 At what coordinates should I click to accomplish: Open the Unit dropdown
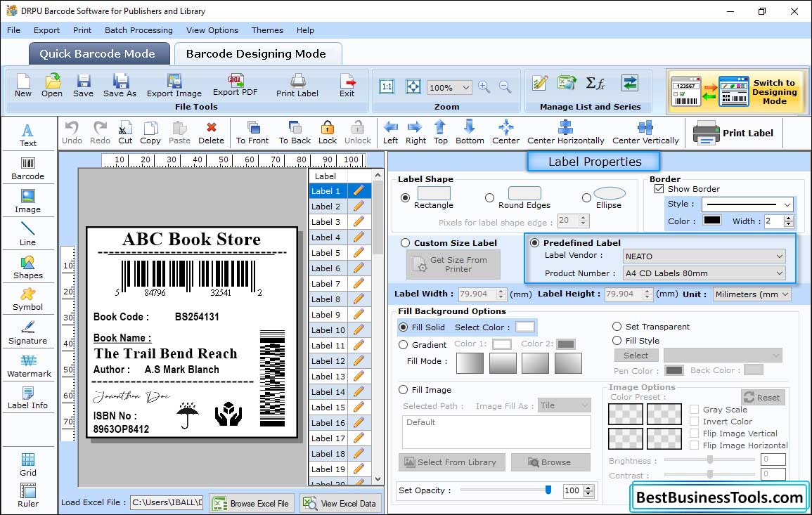[752, 294]
